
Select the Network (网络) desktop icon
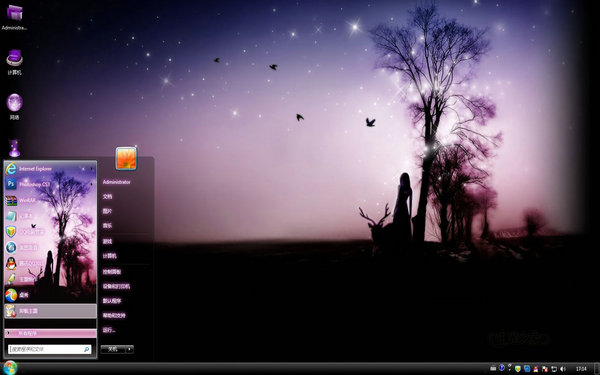pyautogui.click(x=14, y=106)
